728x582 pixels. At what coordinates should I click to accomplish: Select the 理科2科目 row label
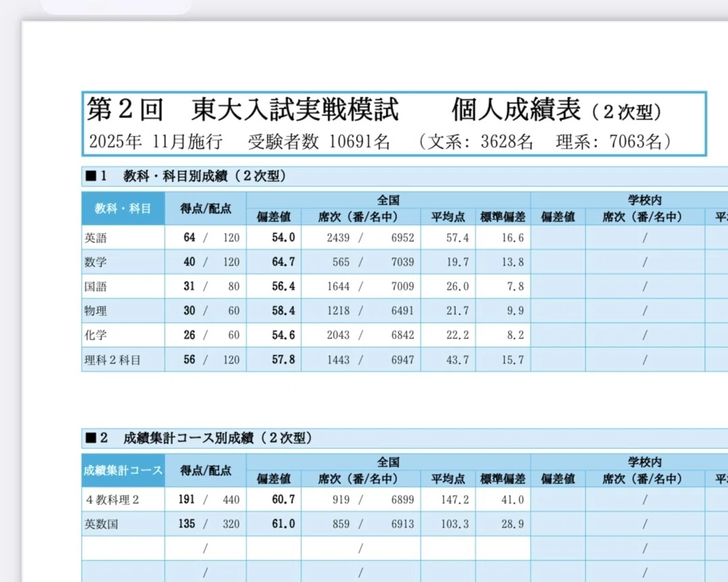click(112, 360)
